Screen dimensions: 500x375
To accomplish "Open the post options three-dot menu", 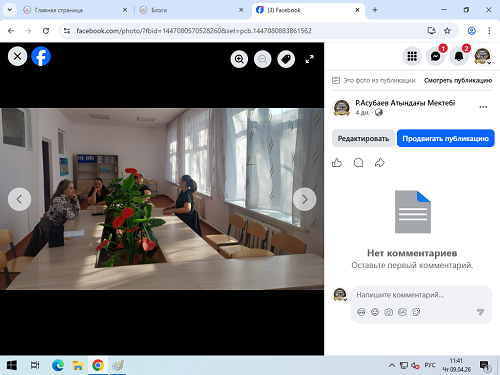I will pos(483,107).
